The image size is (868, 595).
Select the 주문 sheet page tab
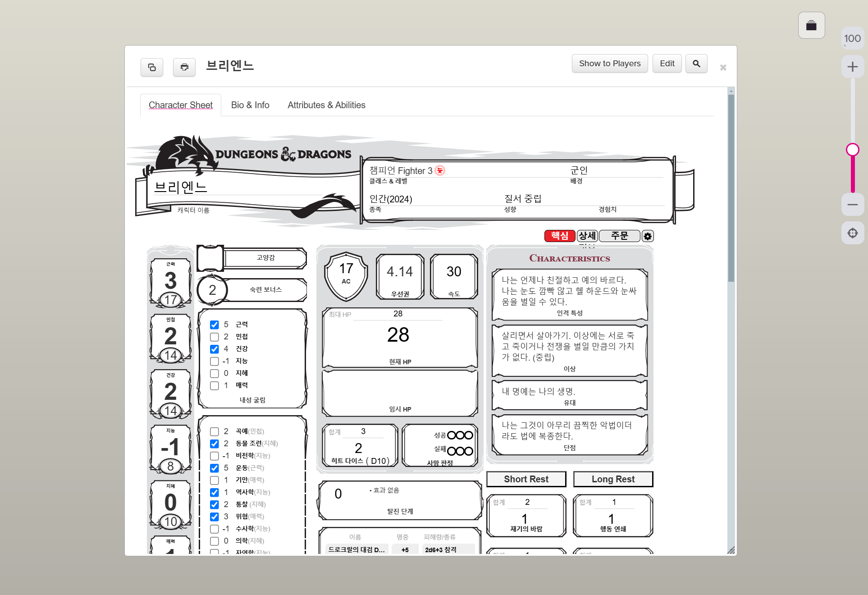(620, 236)
